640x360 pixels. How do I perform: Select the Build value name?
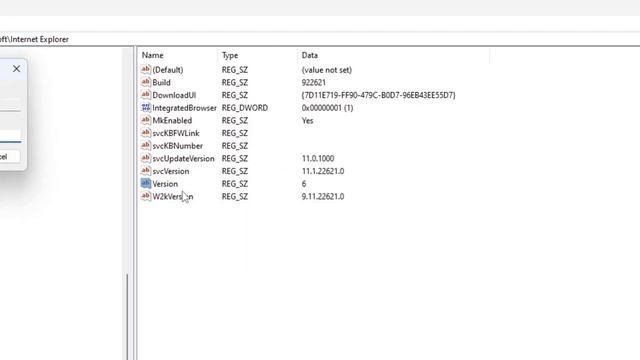(162, 82)
